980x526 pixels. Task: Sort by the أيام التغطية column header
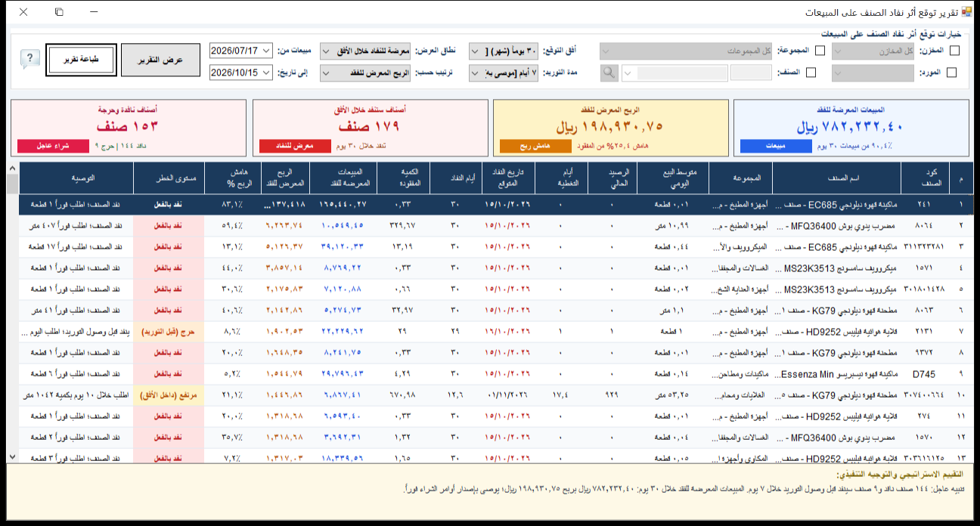(560, 178)
